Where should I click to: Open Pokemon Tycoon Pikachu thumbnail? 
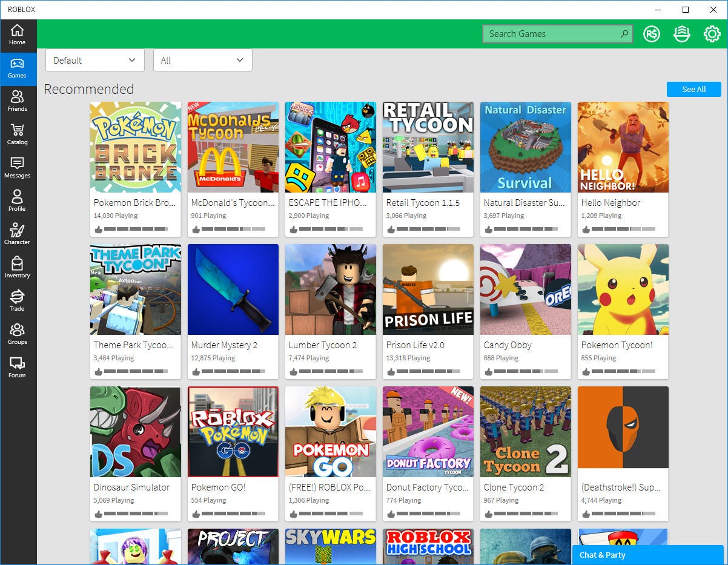(x=623, y=289)
